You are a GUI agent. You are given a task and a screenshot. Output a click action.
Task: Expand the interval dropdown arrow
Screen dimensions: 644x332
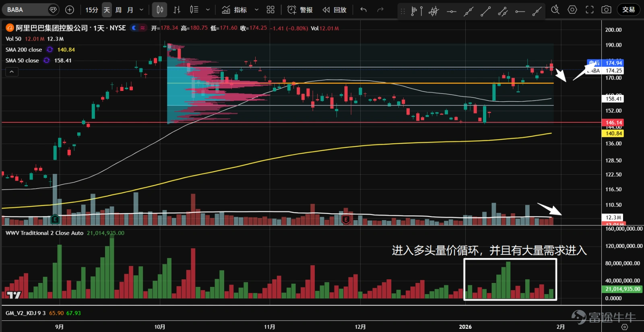click(x=141, y=10)
